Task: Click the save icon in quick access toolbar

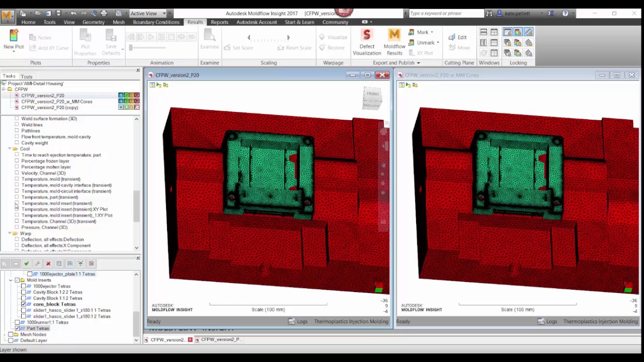Action: click(x=59, y=13)
